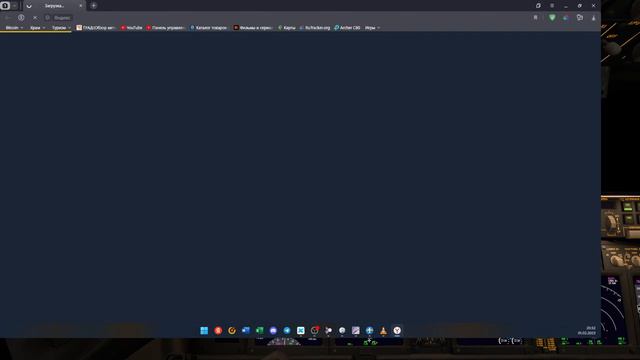This screenshot has width=640, height=360.
Task: Click the blue icon next to the shield
Action: [x=566, y=18]
